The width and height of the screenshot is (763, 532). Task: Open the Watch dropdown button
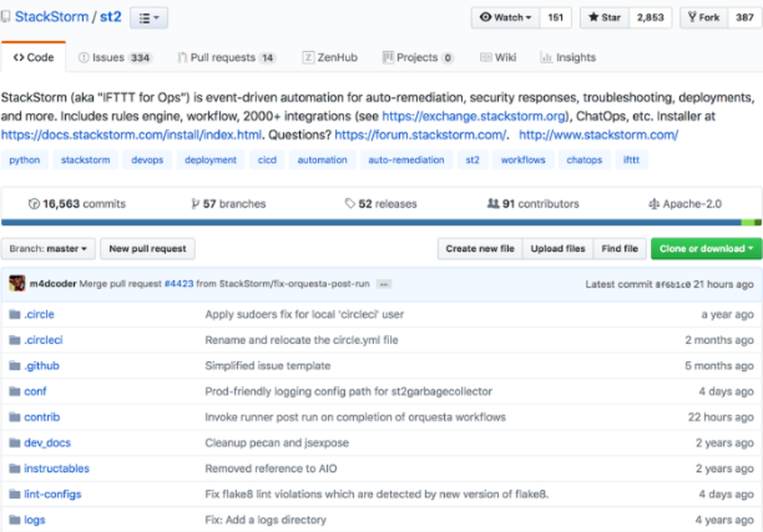(x=505, y=18)
